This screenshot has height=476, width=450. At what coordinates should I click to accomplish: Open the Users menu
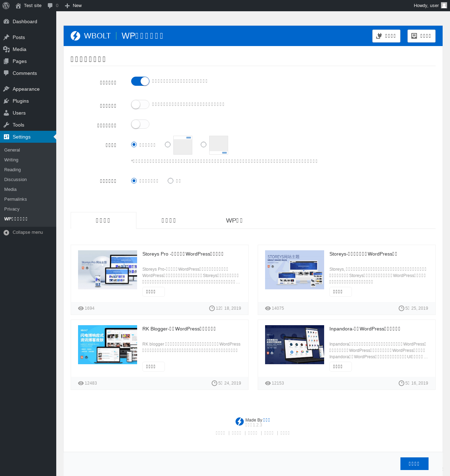tap(28, 113)
